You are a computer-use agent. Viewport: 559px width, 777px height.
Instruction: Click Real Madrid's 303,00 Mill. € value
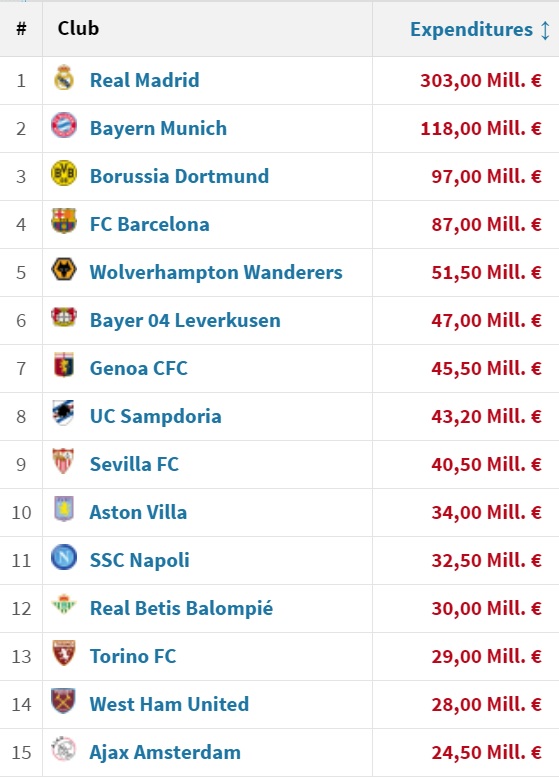[x=481, y=80]
